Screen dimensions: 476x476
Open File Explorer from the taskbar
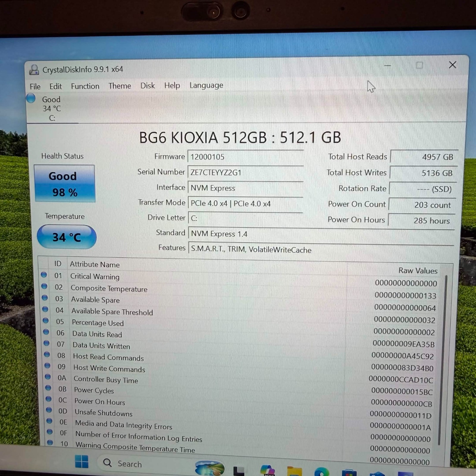[x=295, y=471]
